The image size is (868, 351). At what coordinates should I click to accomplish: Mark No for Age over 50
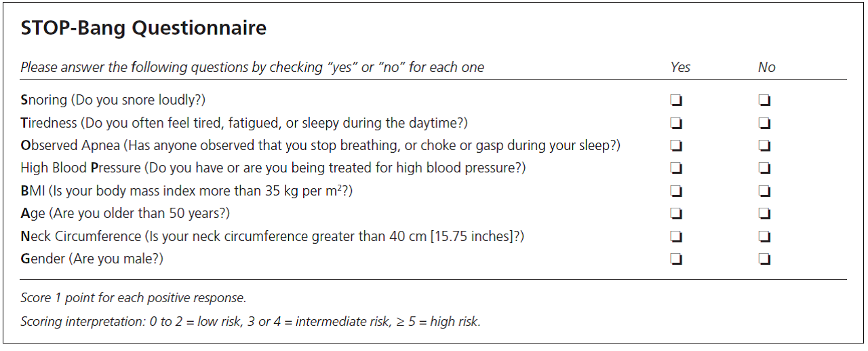764,214
